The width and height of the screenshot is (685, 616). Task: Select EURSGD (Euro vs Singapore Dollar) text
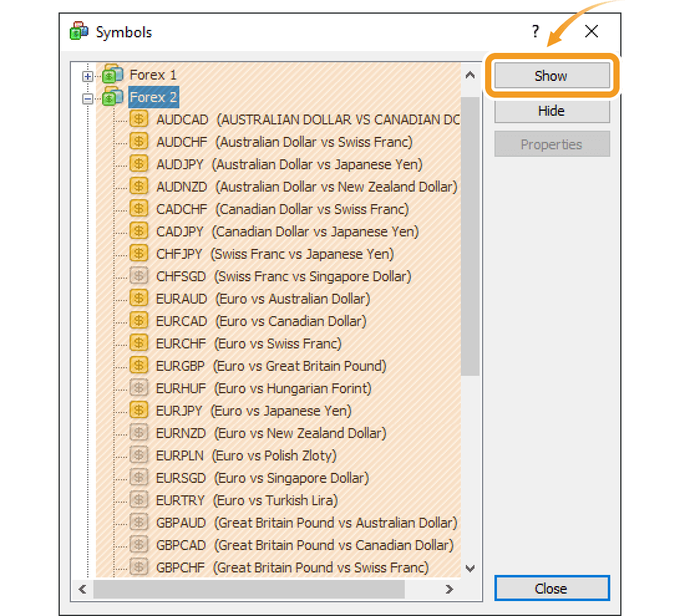pyautogui.click(x=263, y=478)
